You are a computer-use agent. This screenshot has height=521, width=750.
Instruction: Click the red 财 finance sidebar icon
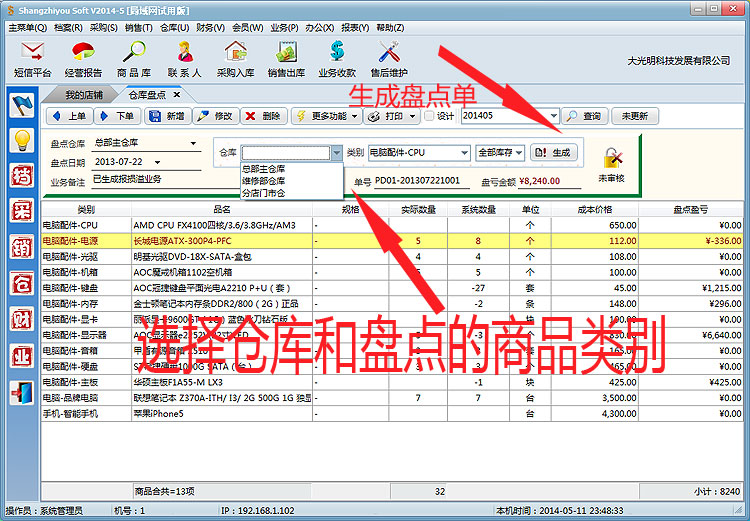(x=22, y=319)
